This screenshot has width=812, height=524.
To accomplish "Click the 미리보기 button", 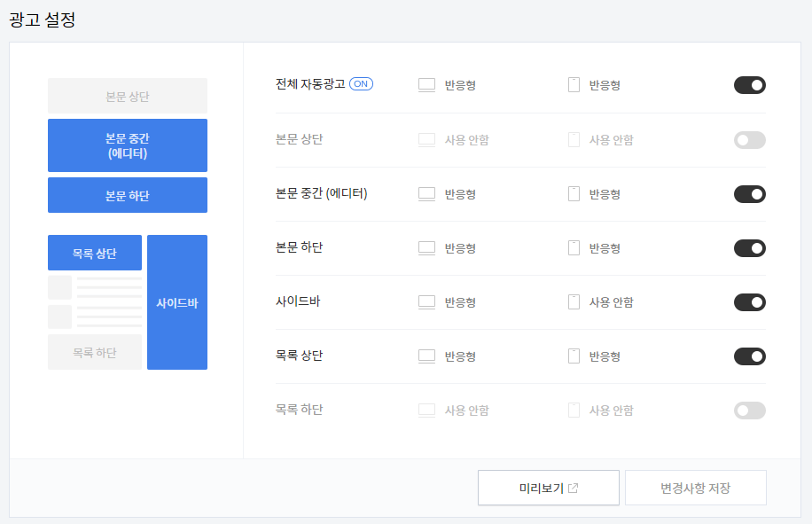I will coord(549,488).
